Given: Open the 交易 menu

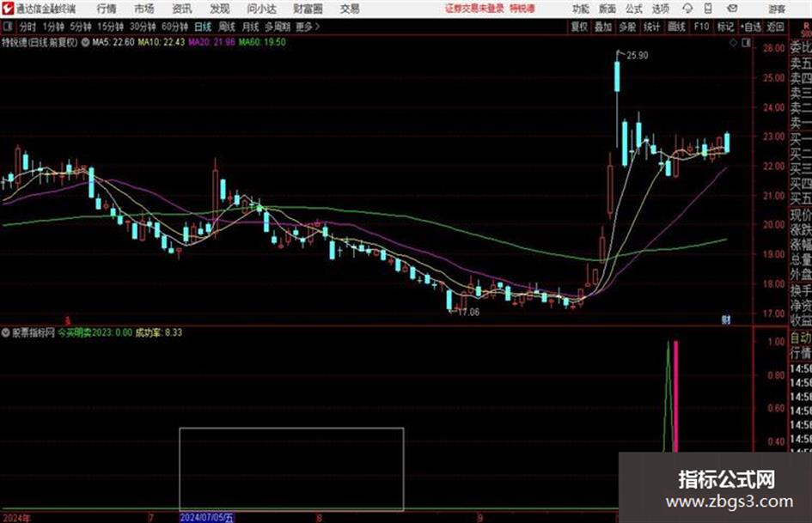Looking at the screenshot, I should coord(350,9).
